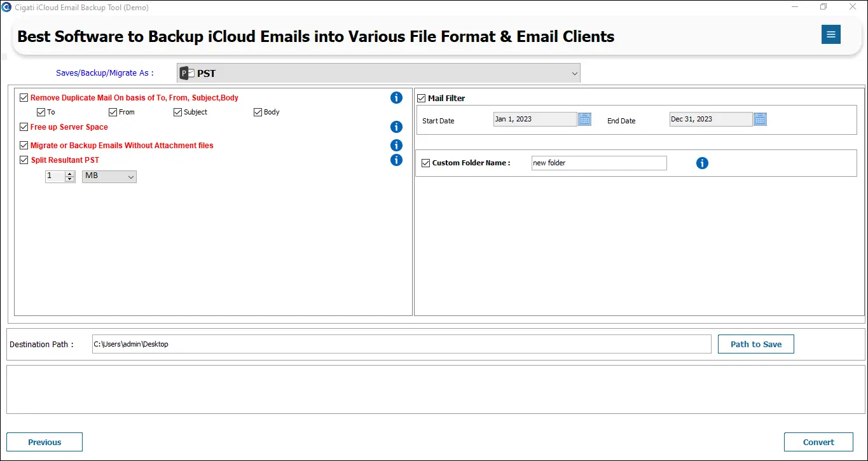The height and width of the screenshot is (461, 868).
Task: Click the End Date field
Action: (x=711, y=119)
